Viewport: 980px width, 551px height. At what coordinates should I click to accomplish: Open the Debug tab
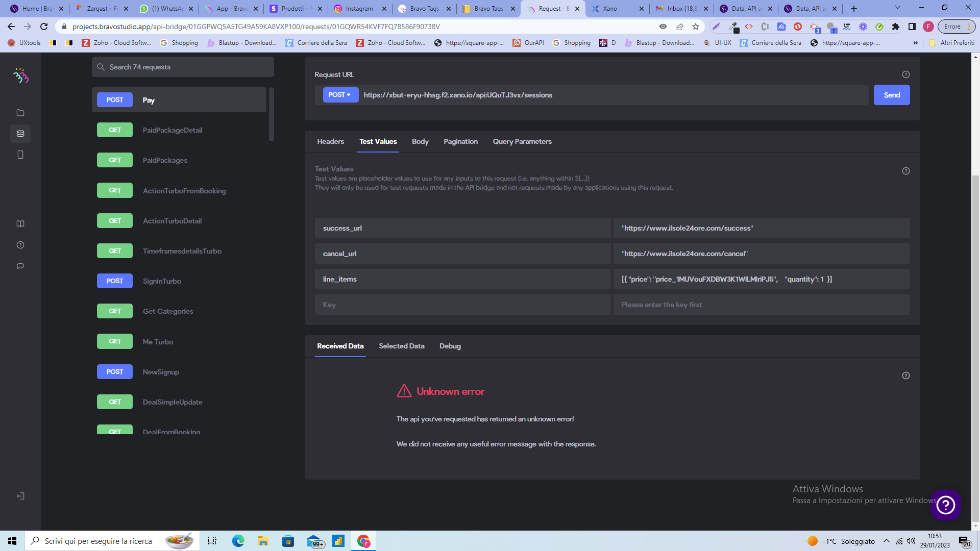[450, 346]
